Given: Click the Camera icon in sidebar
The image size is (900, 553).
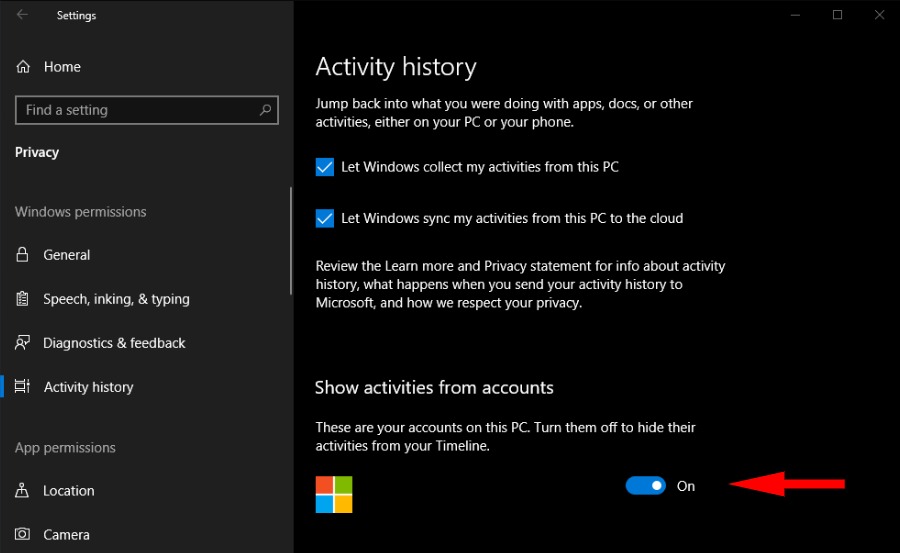Looking at the screenshot, I should pos(23,535).
